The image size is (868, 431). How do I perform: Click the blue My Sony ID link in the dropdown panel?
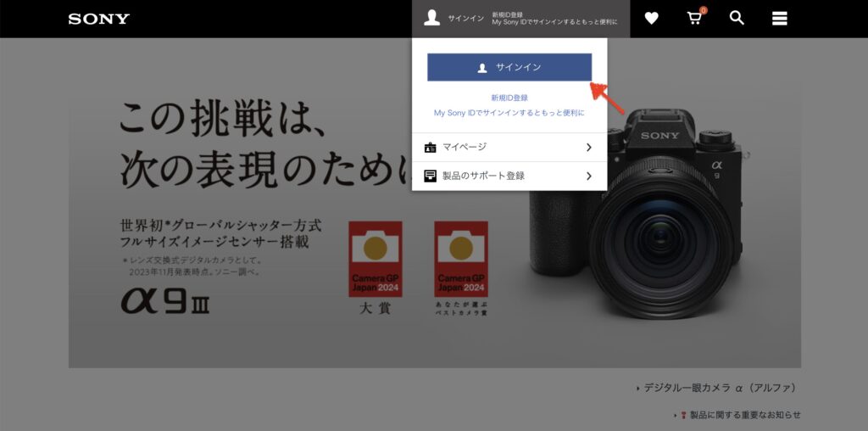[x=509, y=113]
